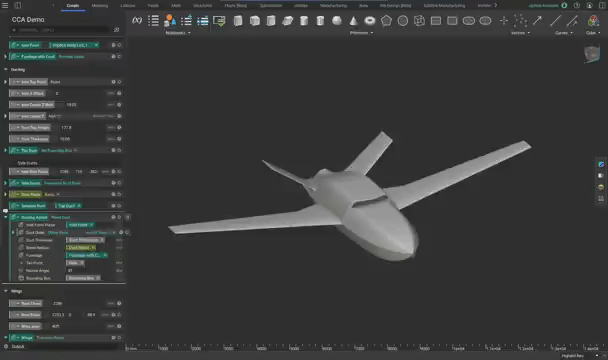Click the view orientation cube
This screenshot has width=608, height=360.
coord(592,54)
